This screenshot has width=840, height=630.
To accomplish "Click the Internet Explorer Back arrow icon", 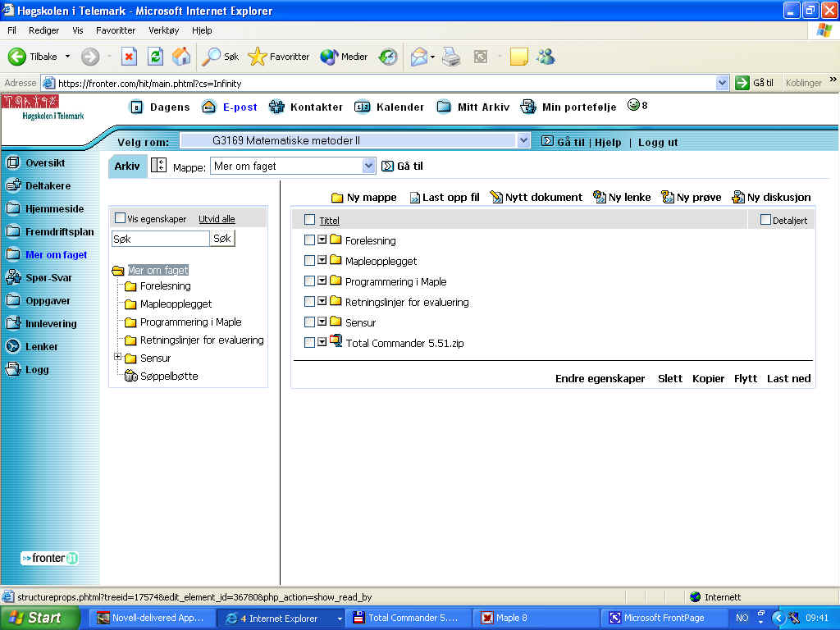I will click(16, 57).
